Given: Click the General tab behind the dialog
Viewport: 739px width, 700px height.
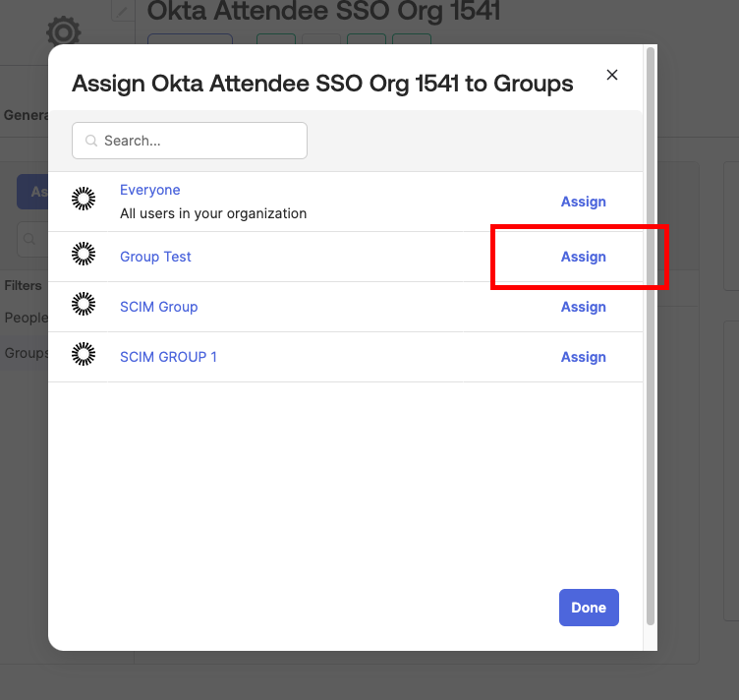Looking at the screenshot, I should pos(26,115).
